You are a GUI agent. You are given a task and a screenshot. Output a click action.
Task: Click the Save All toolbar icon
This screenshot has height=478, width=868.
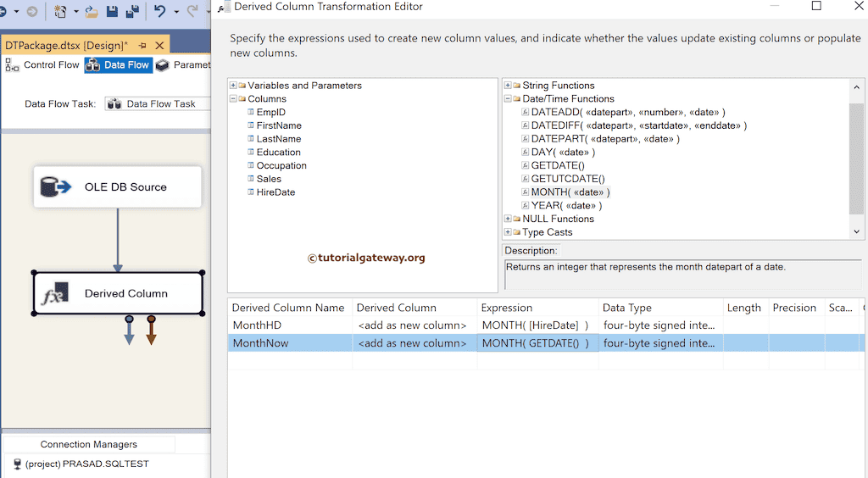132,11
